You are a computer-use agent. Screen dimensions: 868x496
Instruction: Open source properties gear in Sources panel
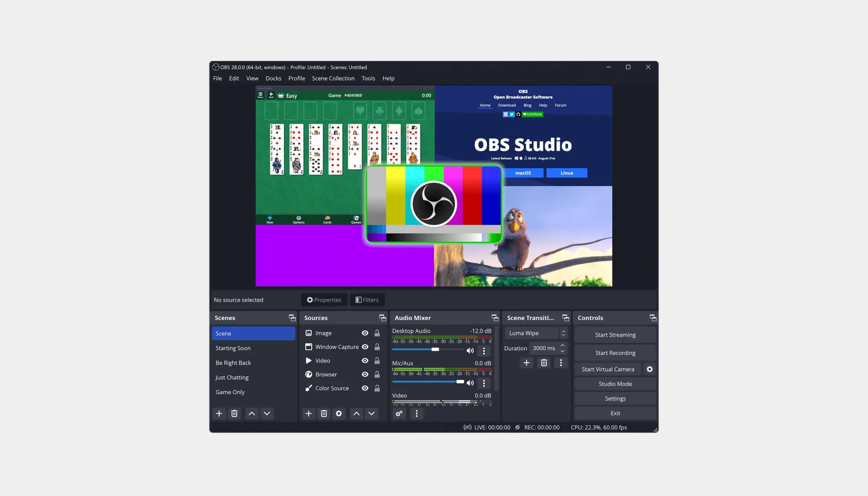pos(339,414)
